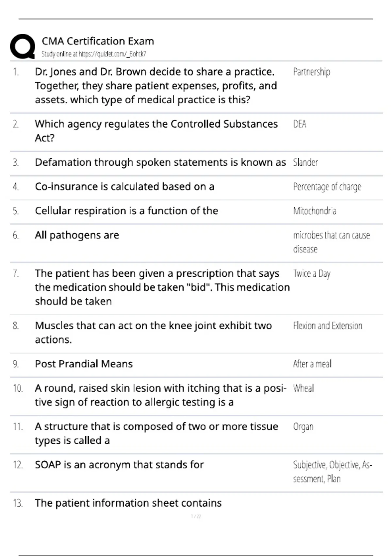392x556 pixels.
Task: Click the Flexion and Extension answer
Action: click(x=328, y=326)
